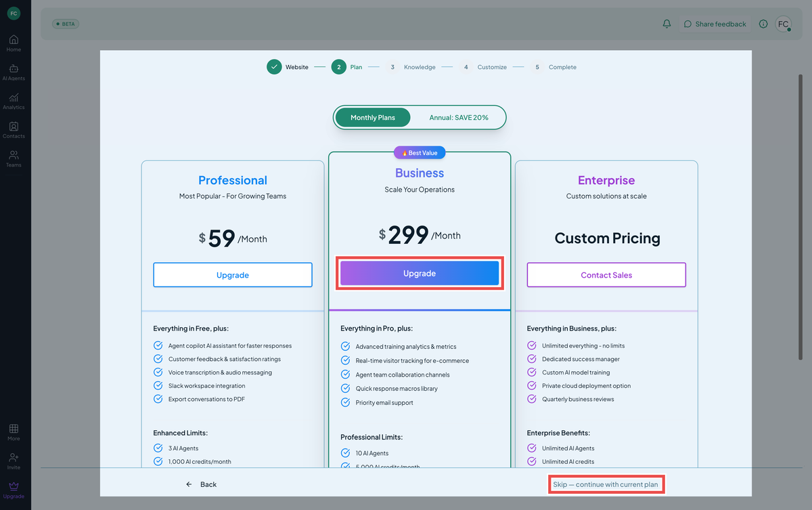Image resolution: width=812 pixels, height=510 pixels.
Task: Click the BETA badge
Action: [x=66, y=24]
